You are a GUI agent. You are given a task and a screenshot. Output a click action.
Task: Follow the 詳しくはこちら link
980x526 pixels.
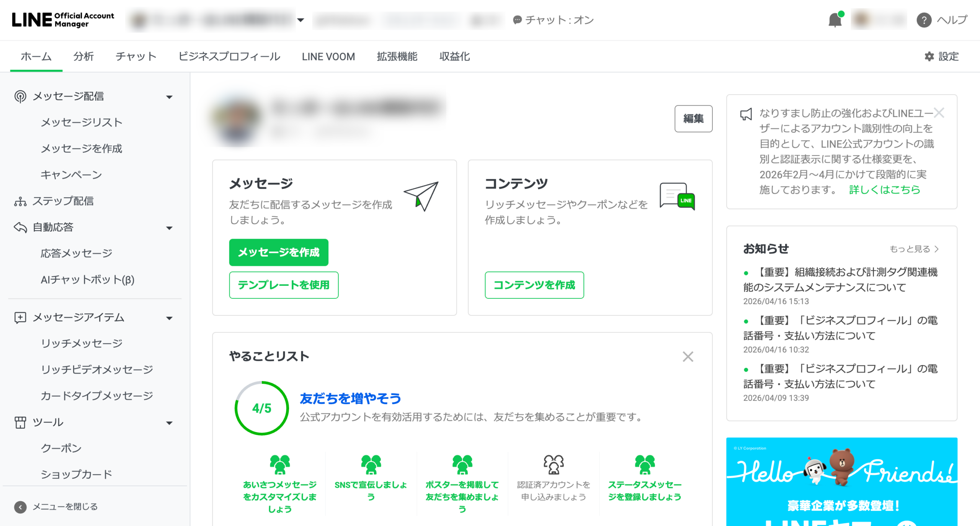[884, 190]
